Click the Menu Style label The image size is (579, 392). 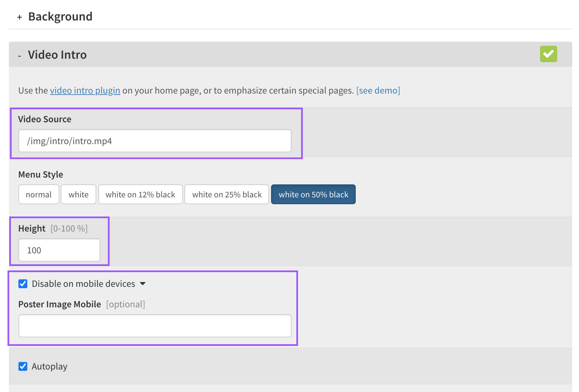pos(41,174)
